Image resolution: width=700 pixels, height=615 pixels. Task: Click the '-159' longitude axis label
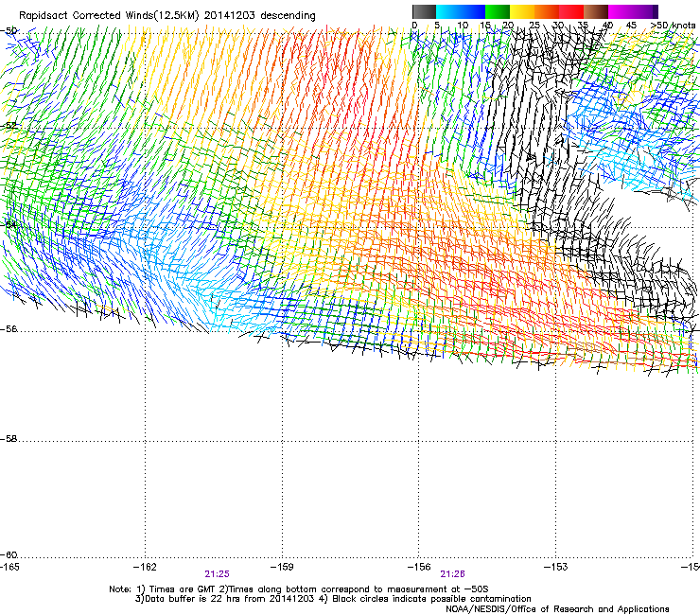point(282,567)
